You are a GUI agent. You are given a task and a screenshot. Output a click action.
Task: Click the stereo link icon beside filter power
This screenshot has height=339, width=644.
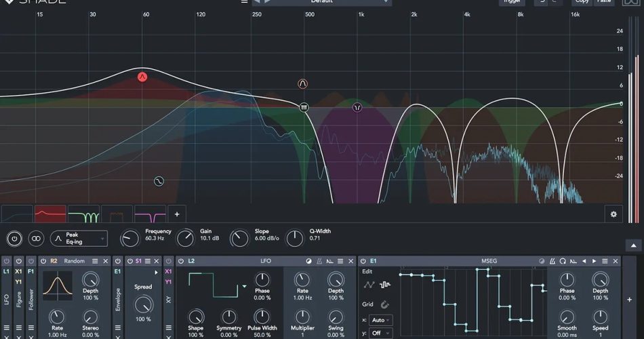36,239
